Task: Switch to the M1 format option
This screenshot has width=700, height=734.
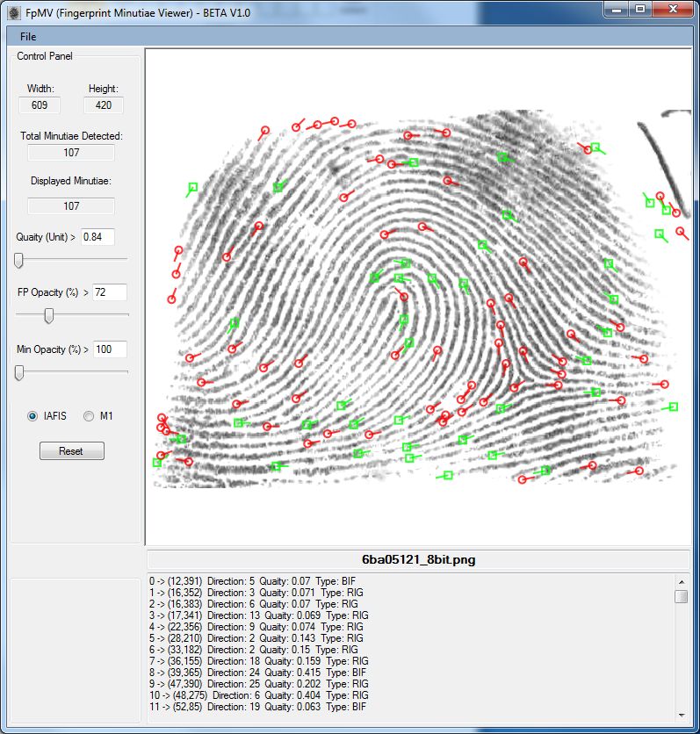Action: (x=89, y=416)
